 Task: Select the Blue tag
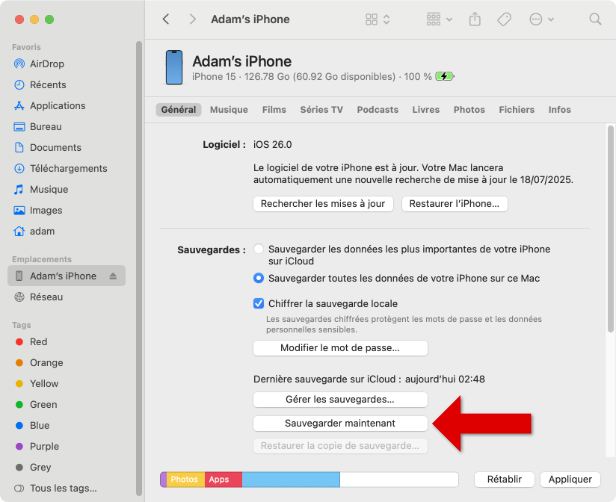(39, 425)
